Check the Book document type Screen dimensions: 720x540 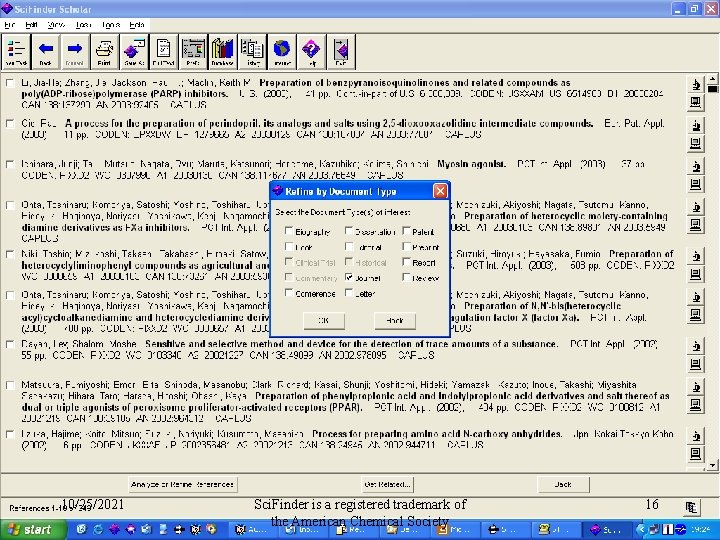click(289, 247)
